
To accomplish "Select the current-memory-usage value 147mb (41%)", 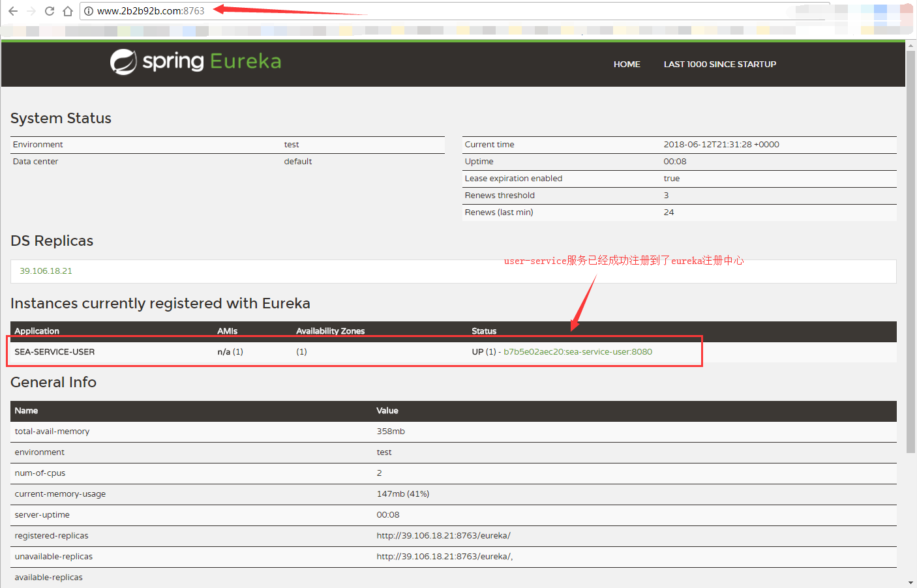I will [x=403, y=494].
